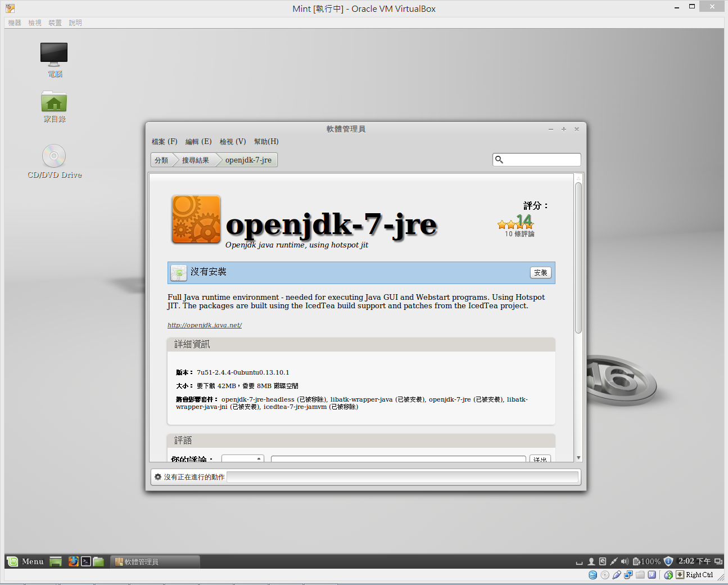Launch Terminal from the panel
The image size is (728, 585).
point(86,561)
